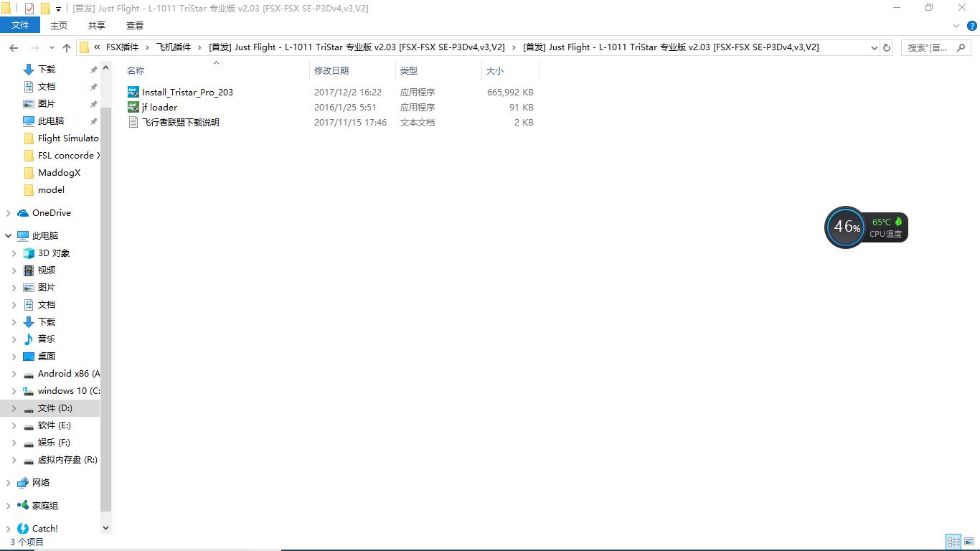Open Quick Access Toolbar customize dropdown
980x551 pixels.
tap(58, 9)
